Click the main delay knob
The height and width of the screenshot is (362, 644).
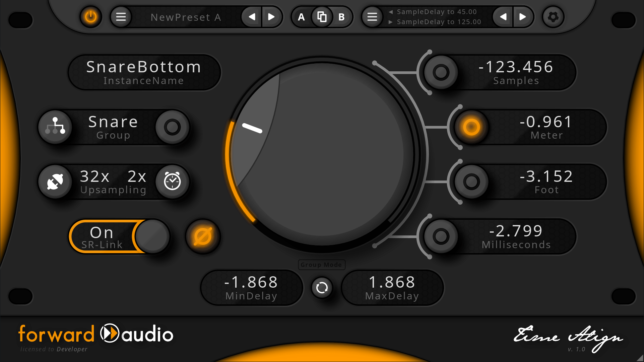click(322, 154)
